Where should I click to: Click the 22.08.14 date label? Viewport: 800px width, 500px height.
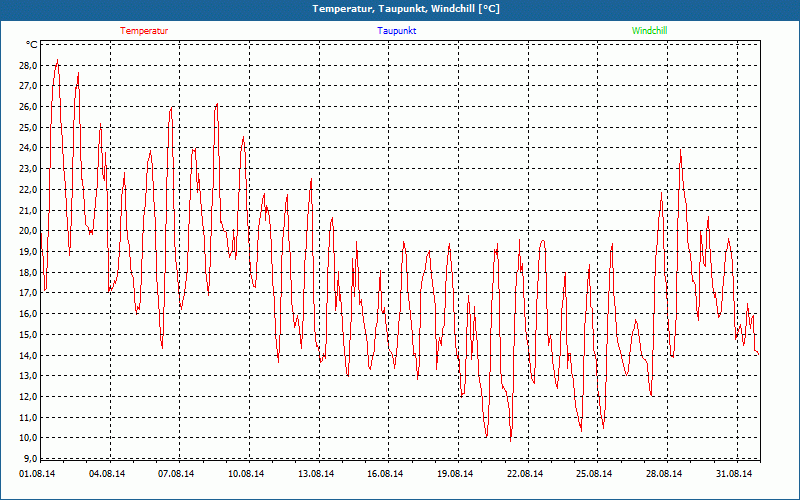click(x=525, y=474)
